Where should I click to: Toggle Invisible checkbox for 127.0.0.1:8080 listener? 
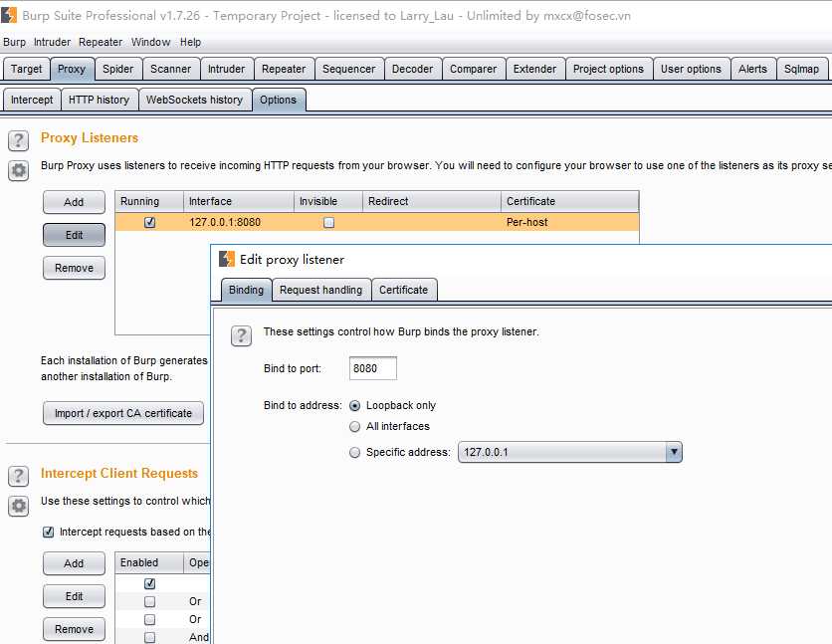click(328, 222)
